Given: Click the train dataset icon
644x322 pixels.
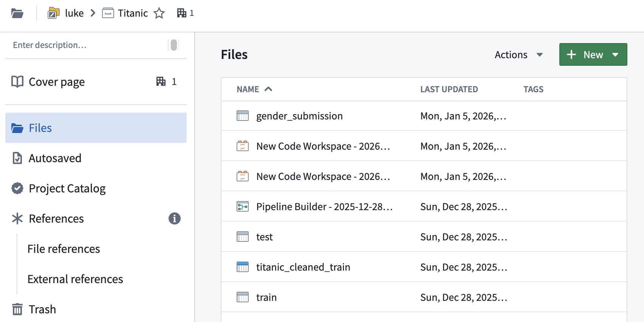Looking at the screenshot, I should click(243, 297).
